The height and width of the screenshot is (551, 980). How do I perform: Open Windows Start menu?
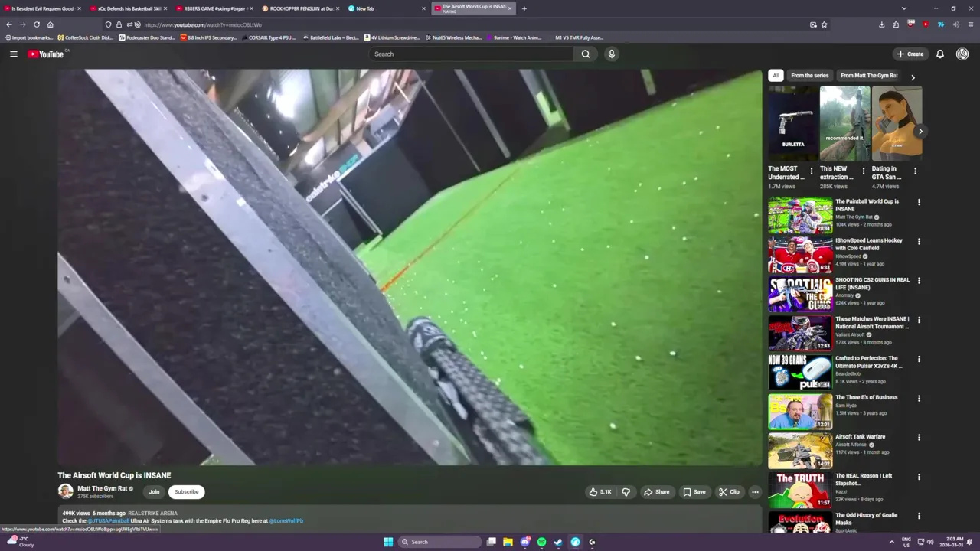(x=388, y=542)
